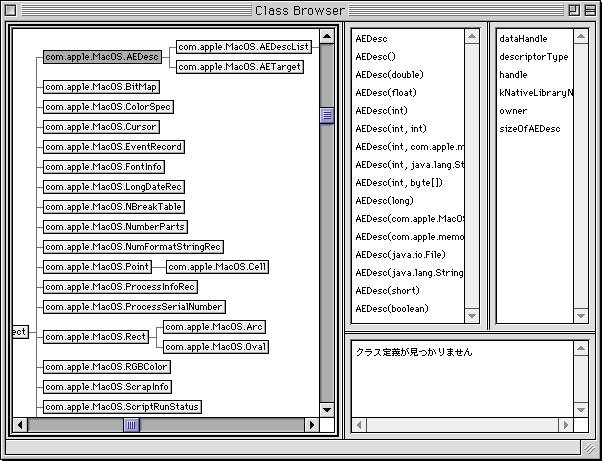602x461 pixels.
Task: Click the window collapse box in title bar
Action: (x=588, y=10)
